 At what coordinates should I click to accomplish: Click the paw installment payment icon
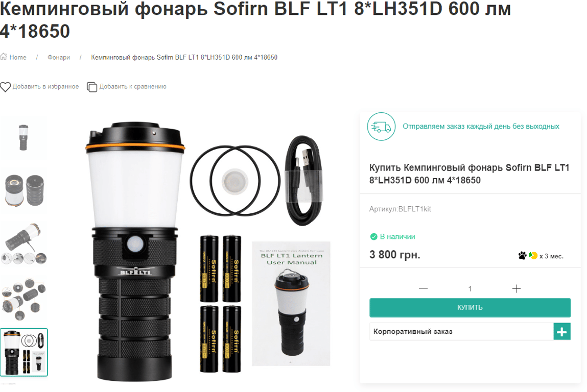tap(522, 256)
